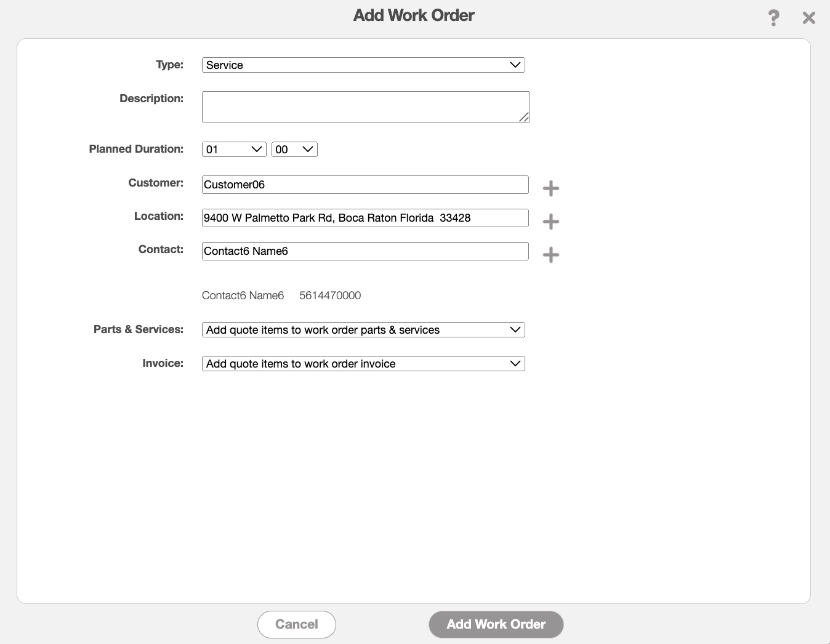The image size is (830, 644).
Task: Submit with the Add Work Order button
Action: pos(496,624)
